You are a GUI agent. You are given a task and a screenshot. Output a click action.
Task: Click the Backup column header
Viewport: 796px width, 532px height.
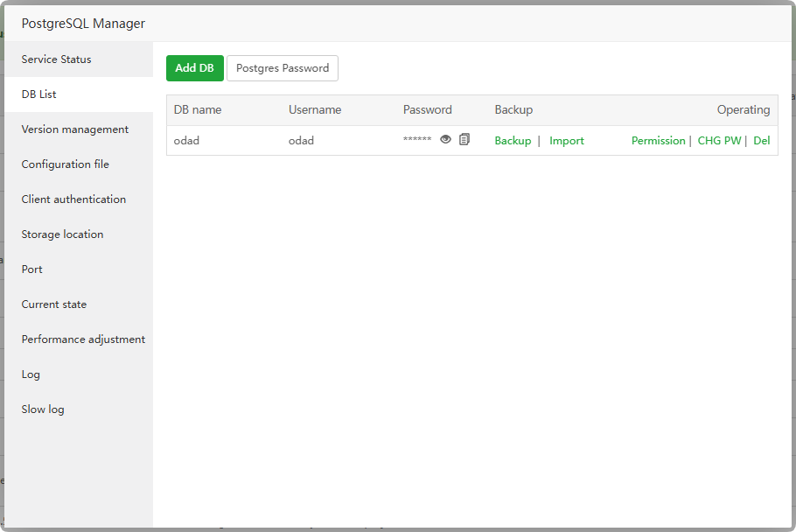tap(513, 109)
